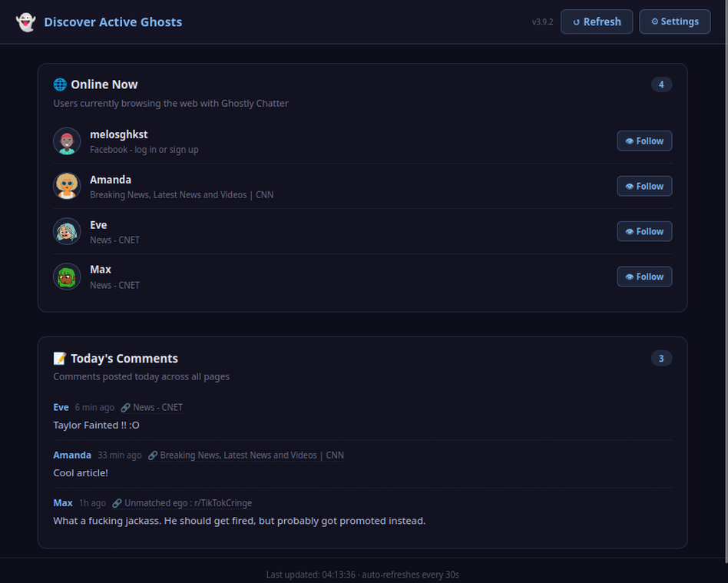Open News - CNET link in Eve's comment
The height and width of the screenshot is (583, 728).
tap(152, 407)
